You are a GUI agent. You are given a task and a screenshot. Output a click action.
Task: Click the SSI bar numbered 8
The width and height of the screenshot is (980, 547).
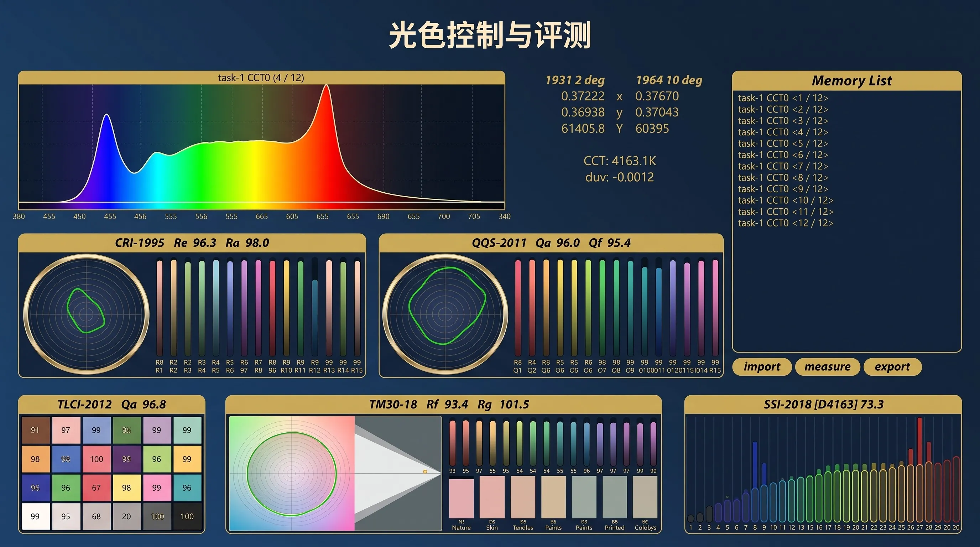point(755,482)
